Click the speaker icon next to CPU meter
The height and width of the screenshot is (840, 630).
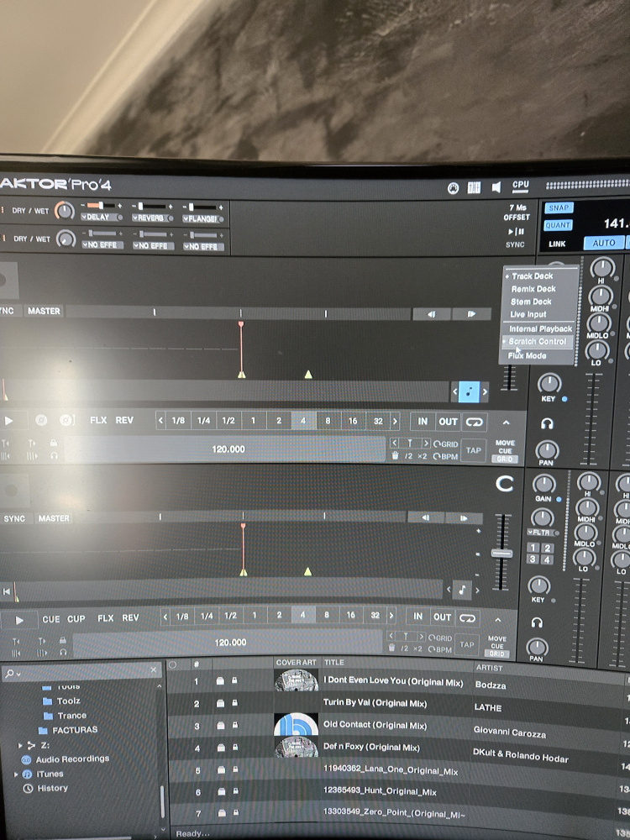point(496,187)
